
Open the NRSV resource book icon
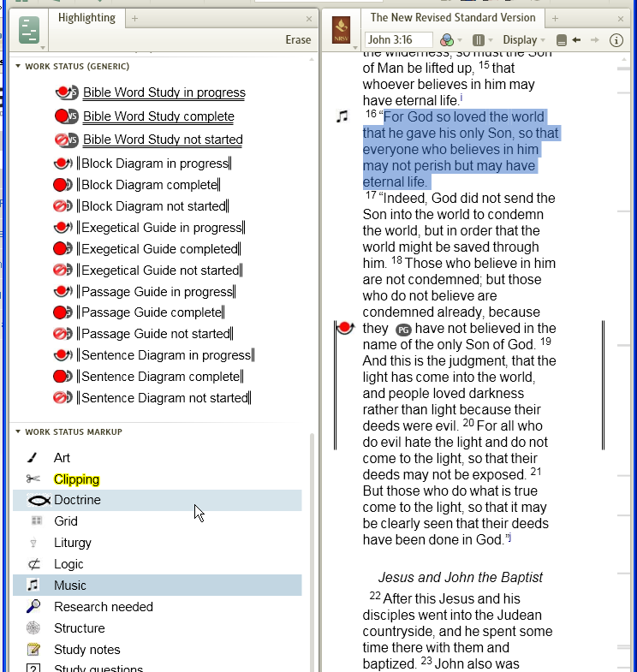342,30
